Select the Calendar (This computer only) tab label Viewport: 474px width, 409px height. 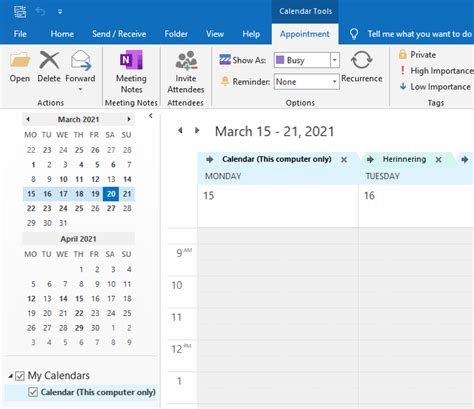[277, 159]
